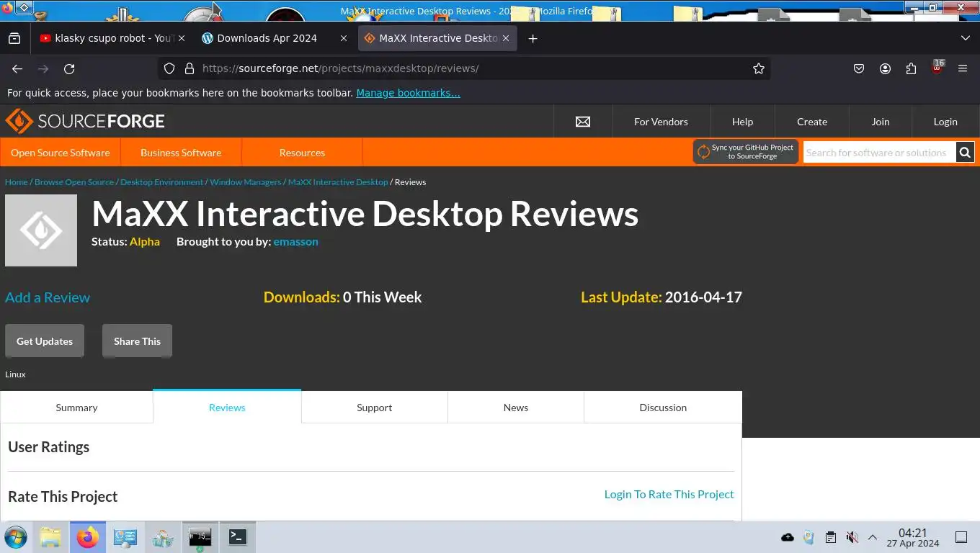980x553 pixels.
Task: Open the SourceForge mail envelope icon
Action: (x=583, y=122)
